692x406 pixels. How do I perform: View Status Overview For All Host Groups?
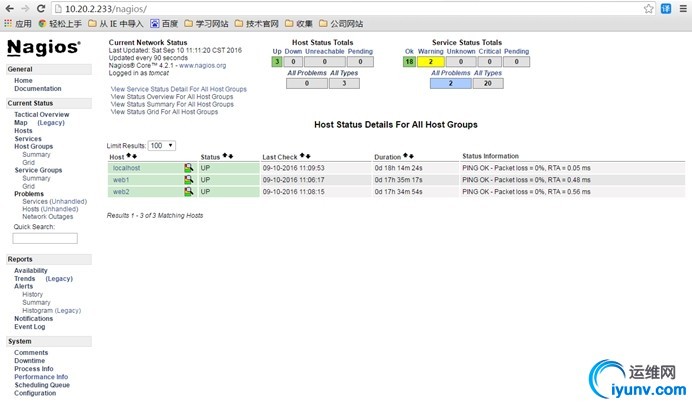tap(172, 97)
